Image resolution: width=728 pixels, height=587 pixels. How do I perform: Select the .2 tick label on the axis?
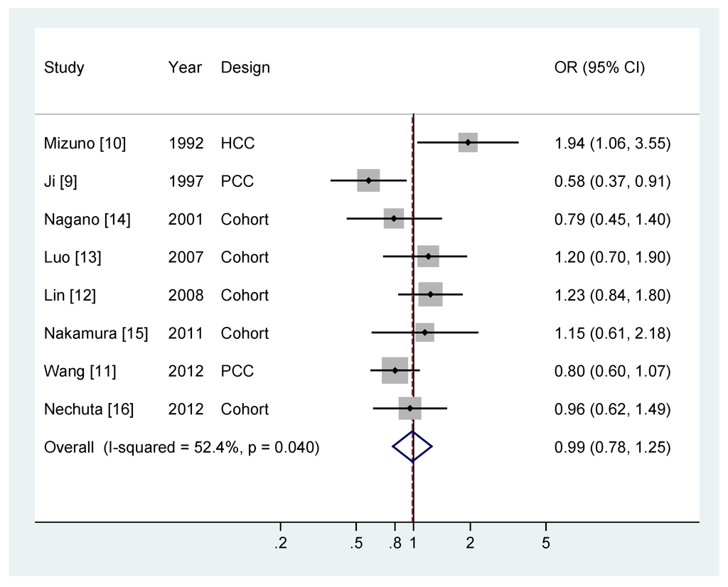(280, 543)
